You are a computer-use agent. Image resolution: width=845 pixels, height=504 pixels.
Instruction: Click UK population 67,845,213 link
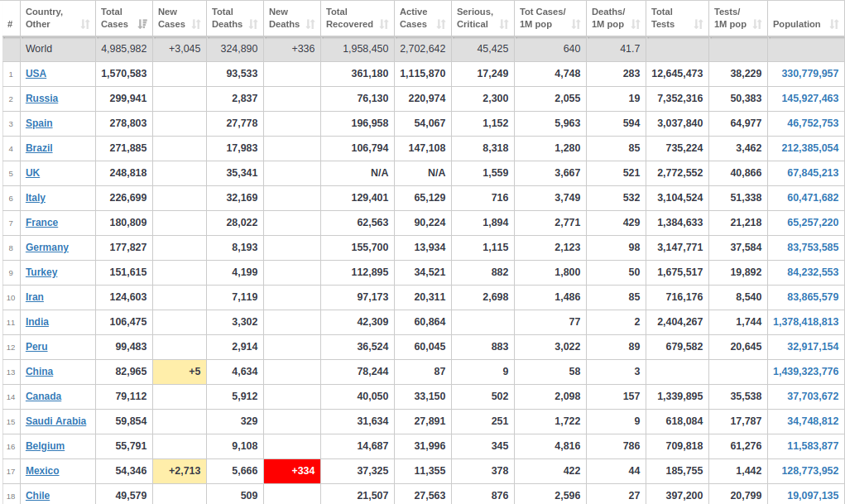[813, 173]
